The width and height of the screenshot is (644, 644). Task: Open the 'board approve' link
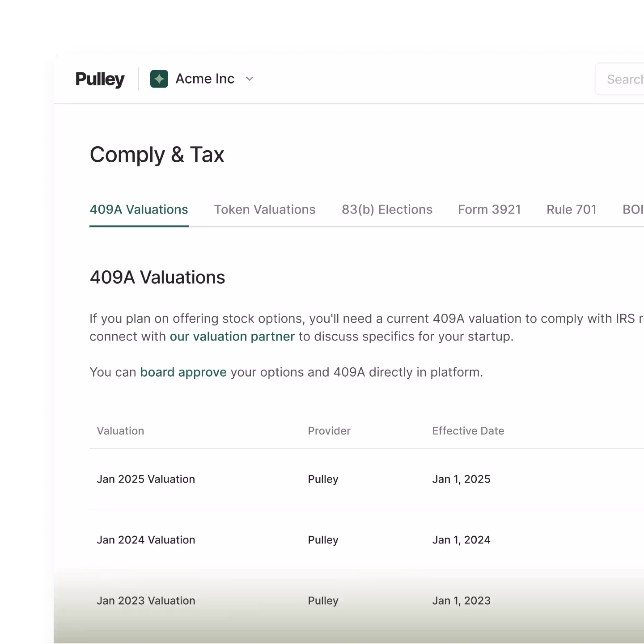183,372
